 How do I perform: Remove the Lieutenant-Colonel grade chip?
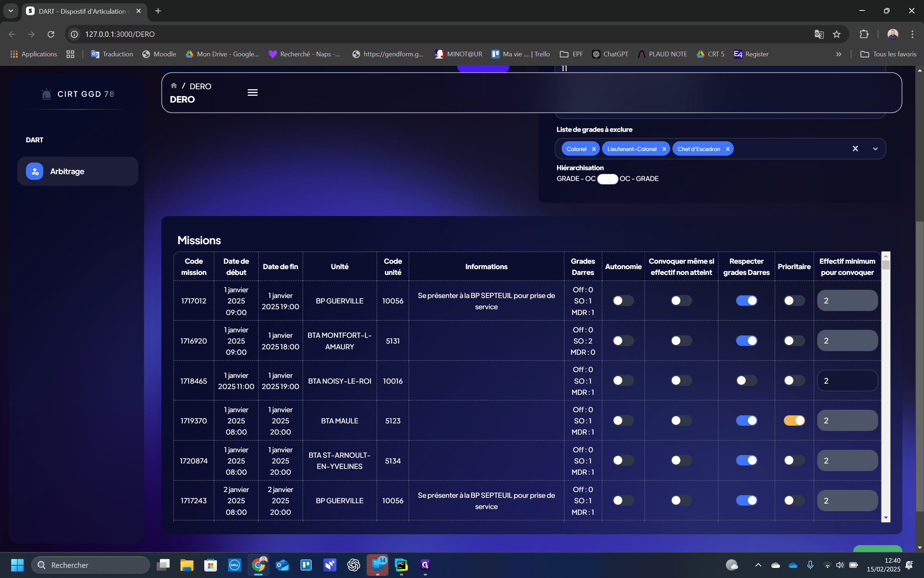point(664,149)
